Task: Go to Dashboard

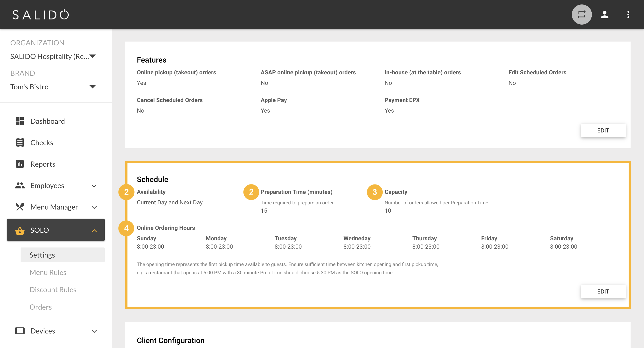Action: tap(47, 121)
